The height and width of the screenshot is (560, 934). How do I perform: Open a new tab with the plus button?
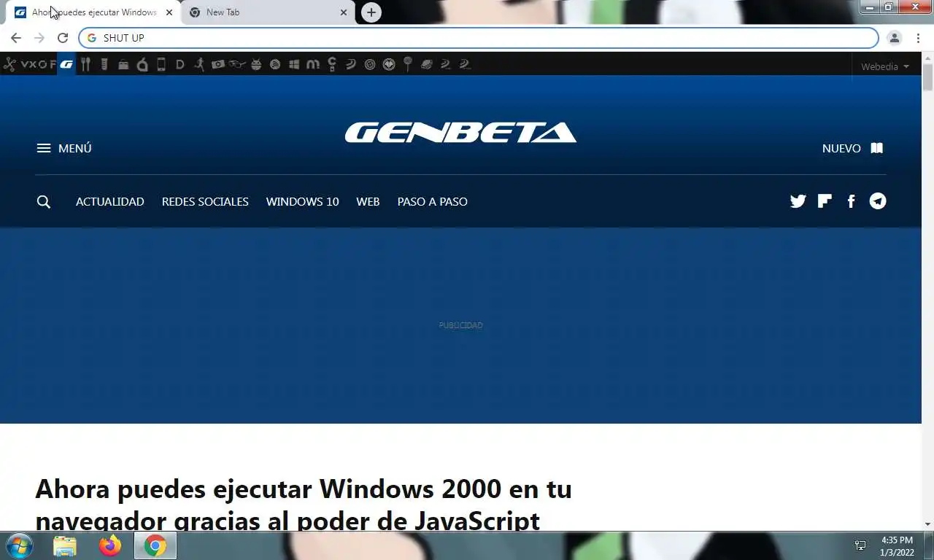coord(371,12)
